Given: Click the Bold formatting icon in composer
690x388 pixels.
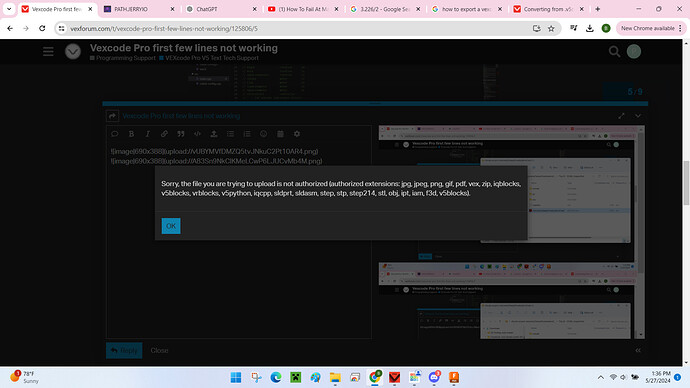Looking at the screenshot, I should 131,134.
